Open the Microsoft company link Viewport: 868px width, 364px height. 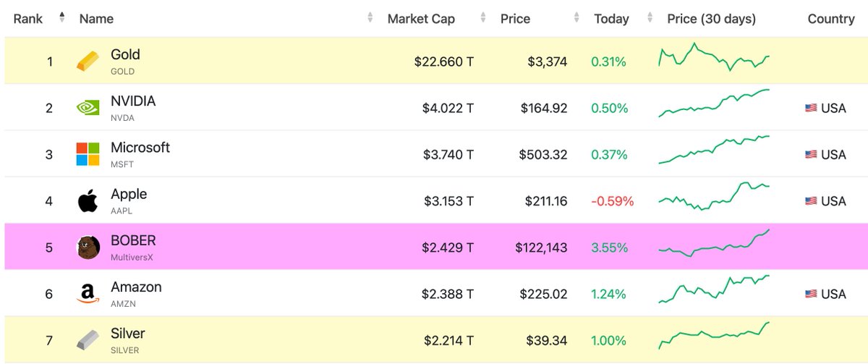coord(140,147)
